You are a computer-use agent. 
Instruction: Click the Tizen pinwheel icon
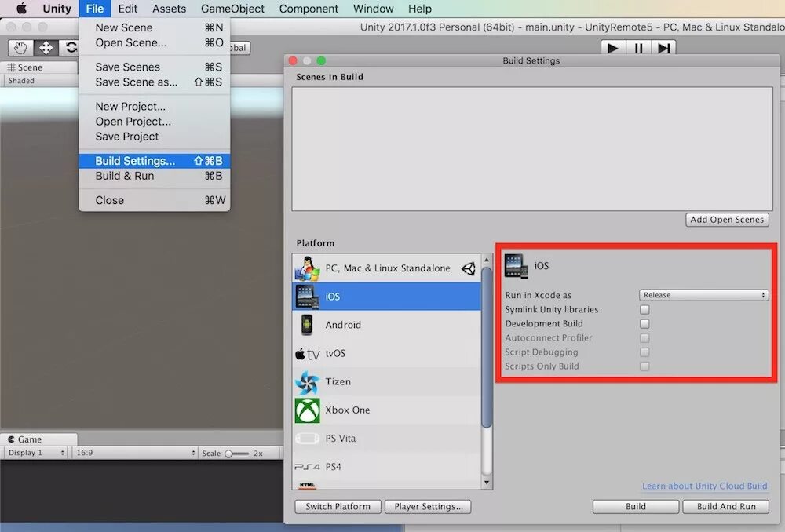[307, 382]
